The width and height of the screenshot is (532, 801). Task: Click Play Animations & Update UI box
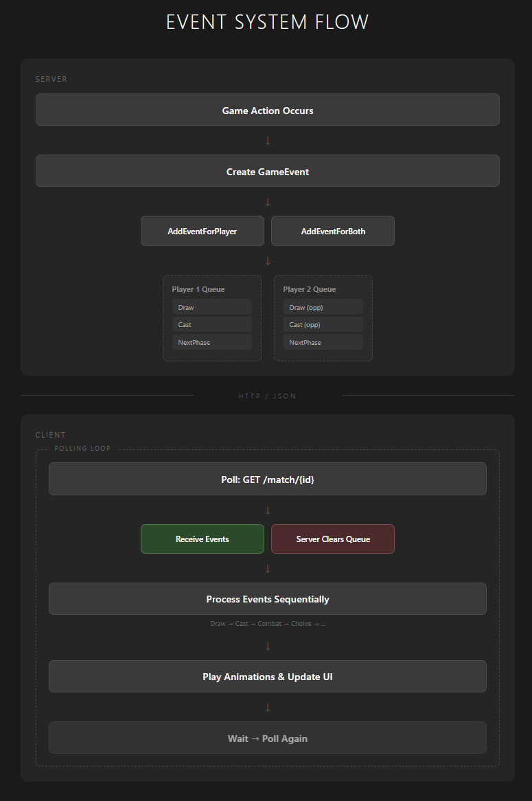click(x=267, y=677)
